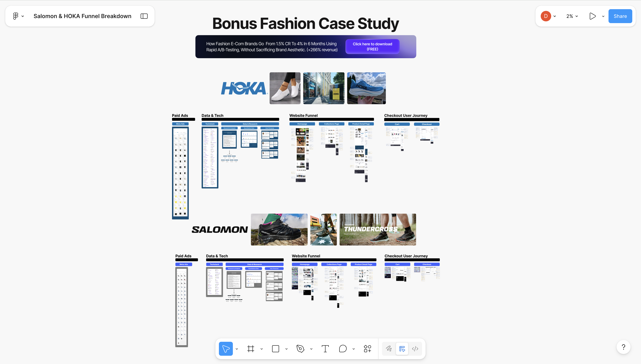This screenshot has height=364, width=641.
Task: Click the Salomon & HOKA file title
Action: pyautogui.click(x=82, y=16)
